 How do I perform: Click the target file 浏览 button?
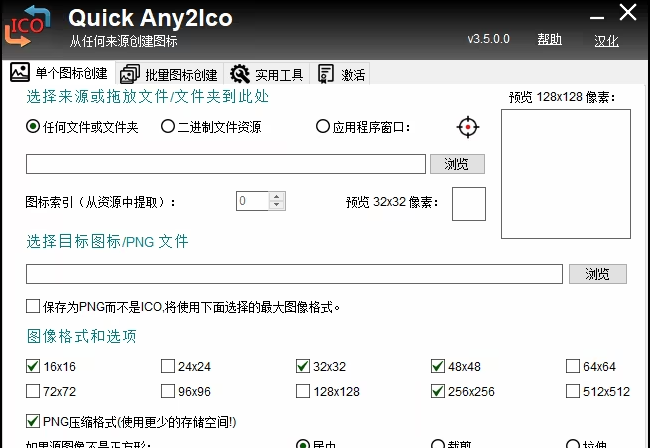coord(598,274)
